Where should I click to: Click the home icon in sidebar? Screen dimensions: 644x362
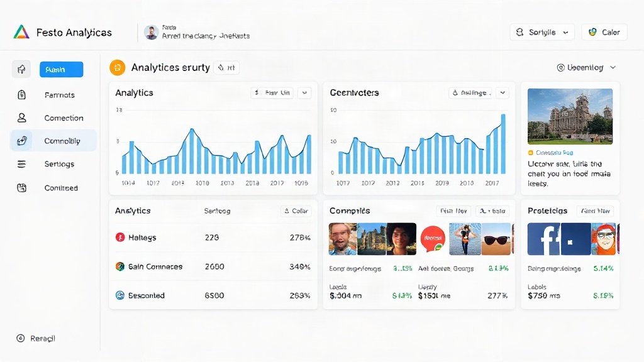click(x=21, y=69)
